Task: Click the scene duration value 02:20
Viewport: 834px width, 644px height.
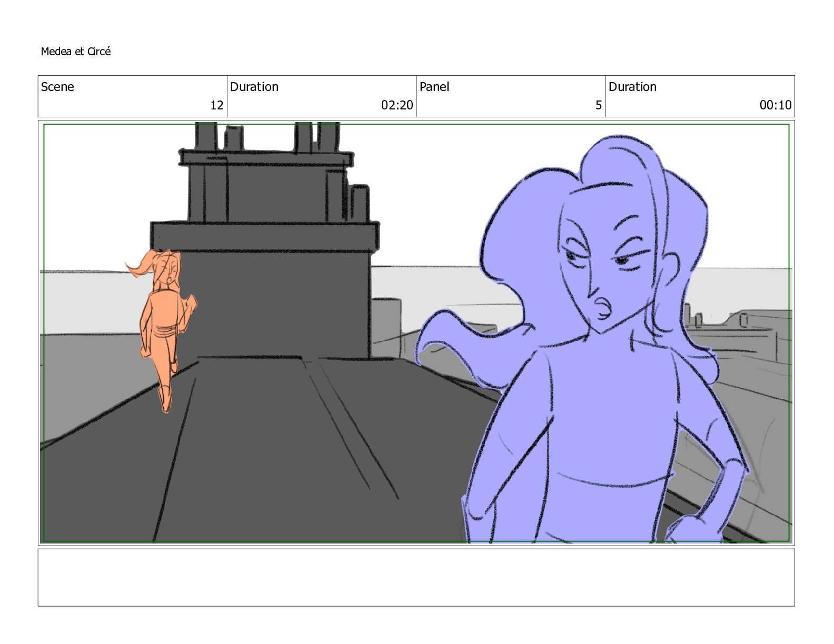Action: coord(397,105)
